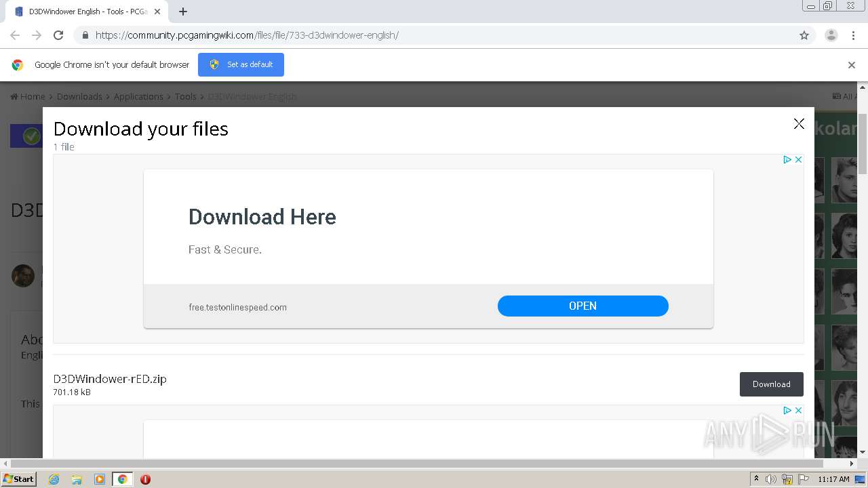
Task: Click the network tray icon
Action: (787, 479)
